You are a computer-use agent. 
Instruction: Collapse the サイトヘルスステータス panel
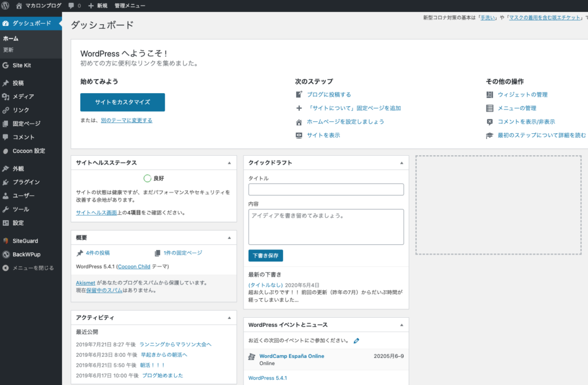[x=229, y=163]
